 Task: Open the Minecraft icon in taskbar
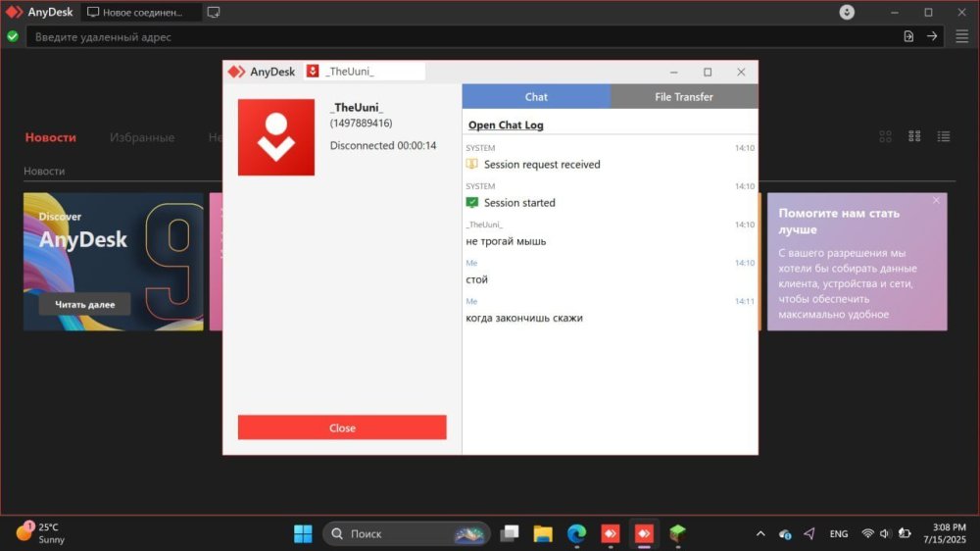677,533
